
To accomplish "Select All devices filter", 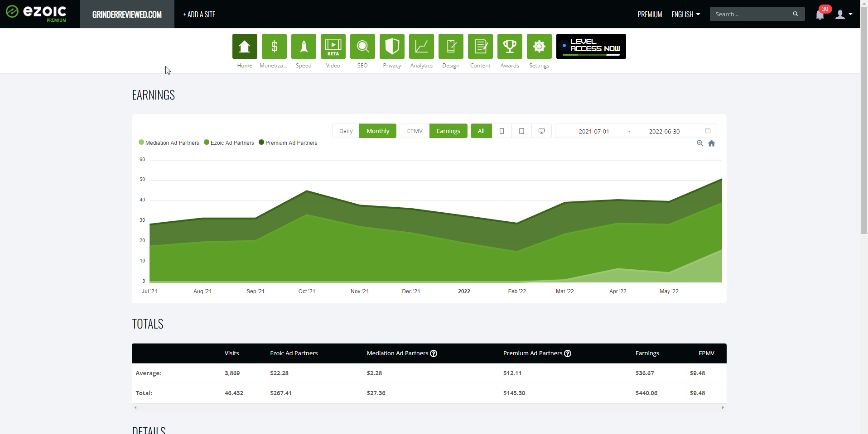I will (481, 131).
